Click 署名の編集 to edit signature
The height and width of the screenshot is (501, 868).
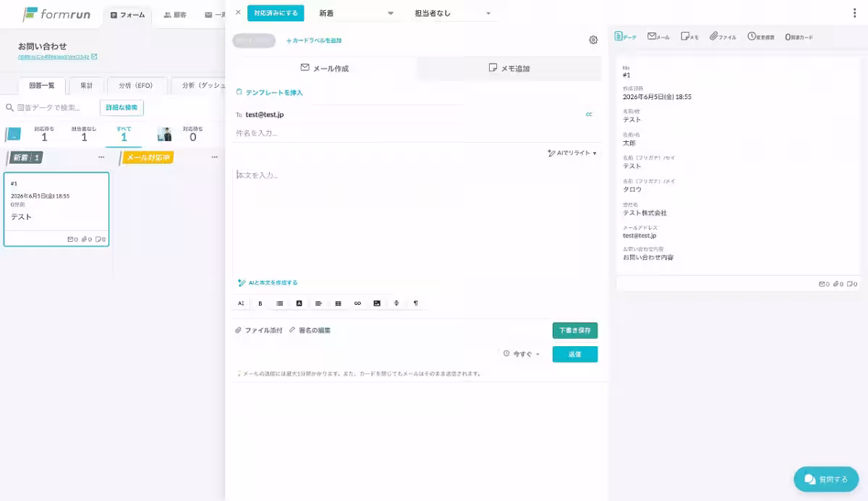[310, 330]
